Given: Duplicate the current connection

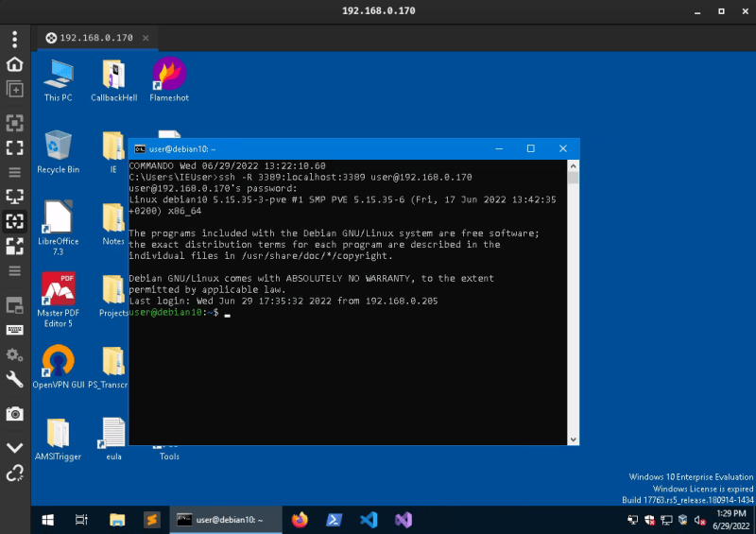Looking at the screenshot, I should click(14, 89).
